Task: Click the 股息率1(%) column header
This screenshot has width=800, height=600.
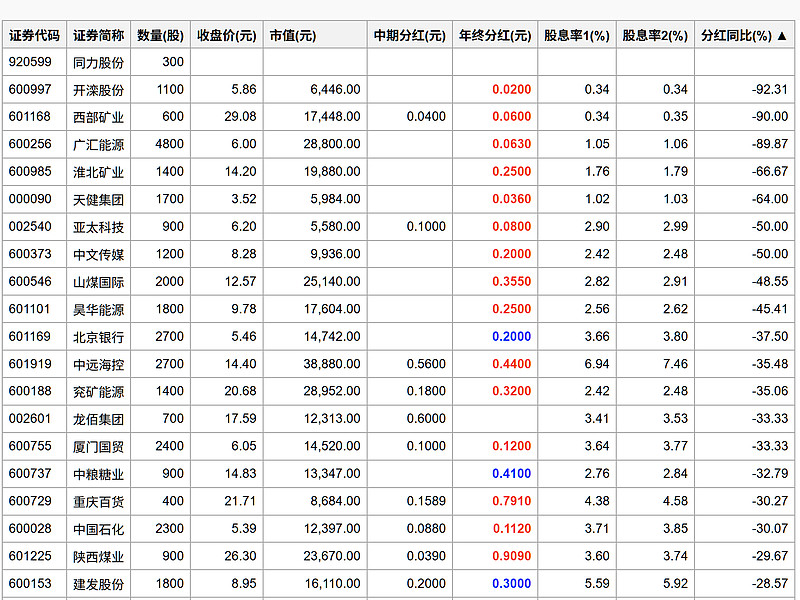Action: tap(577, 35)
